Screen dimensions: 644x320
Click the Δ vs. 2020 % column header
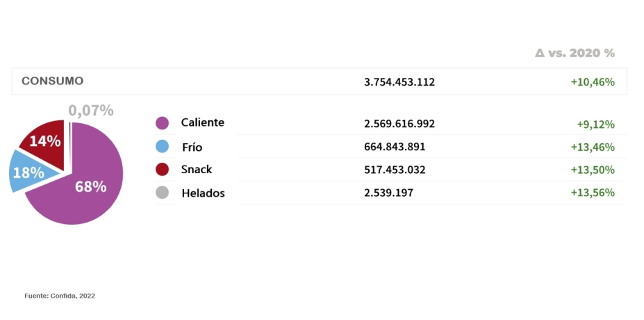[x=575, y=53]
